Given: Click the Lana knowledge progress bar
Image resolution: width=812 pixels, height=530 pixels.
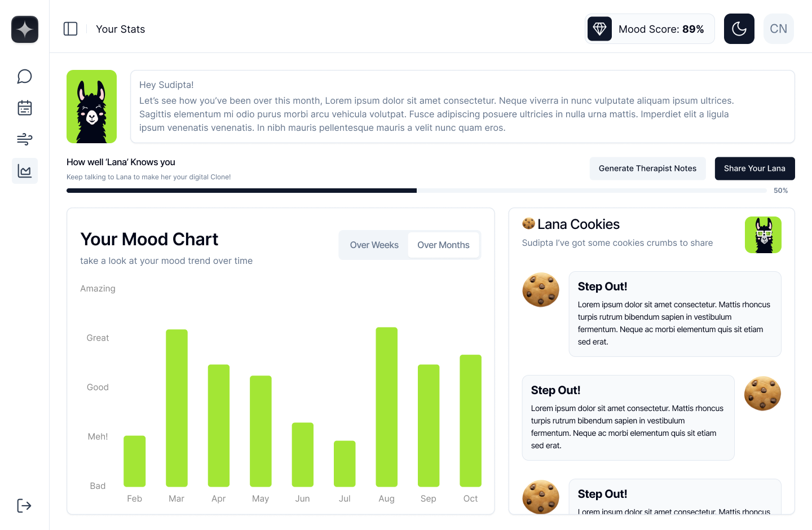Looking at the screenshot, I should click(x=416, y=191).
